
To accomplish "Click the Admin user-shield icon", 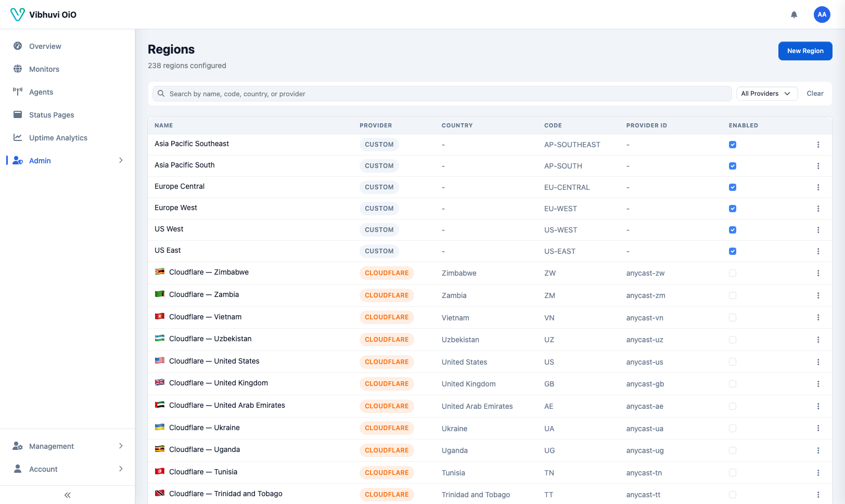I will 18,160.
